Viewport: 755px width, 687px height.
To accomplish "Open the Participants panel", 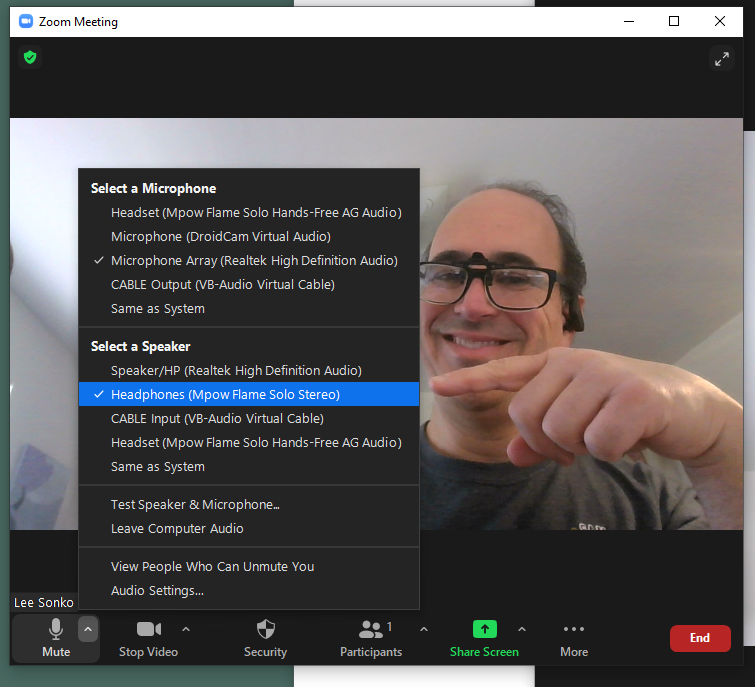I will click(371, 638).
